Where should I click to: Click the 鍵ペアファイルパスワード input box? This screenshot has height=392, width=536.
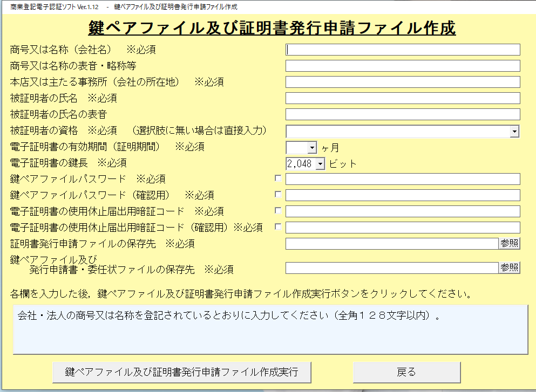(402, 179)
